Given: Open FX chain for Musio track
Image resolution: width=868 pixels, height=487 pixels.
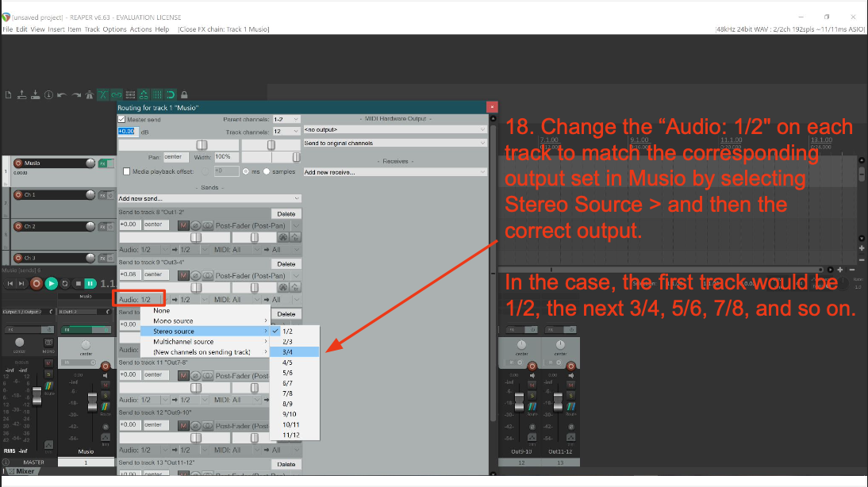Looking at the screenshot, I should (x=102, y=163).
